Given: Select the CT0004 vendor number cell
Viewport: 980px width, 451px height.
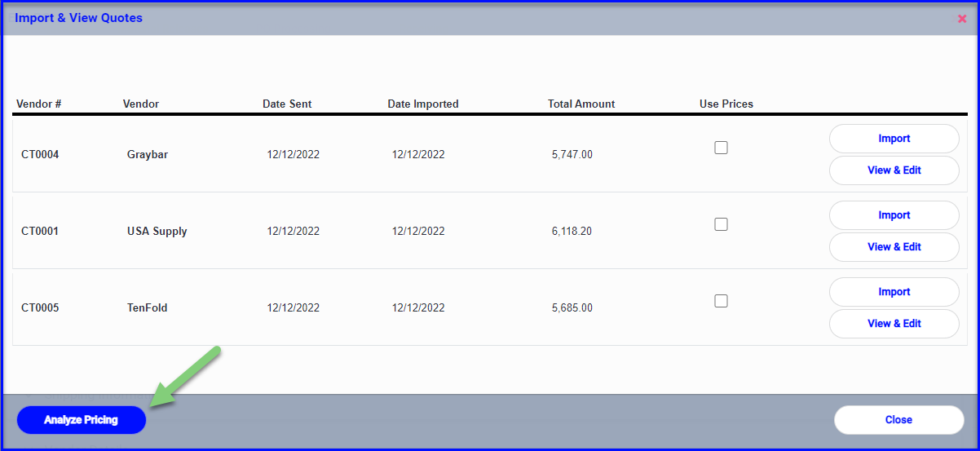Looking at the screenshot, I should click(40, 154).
